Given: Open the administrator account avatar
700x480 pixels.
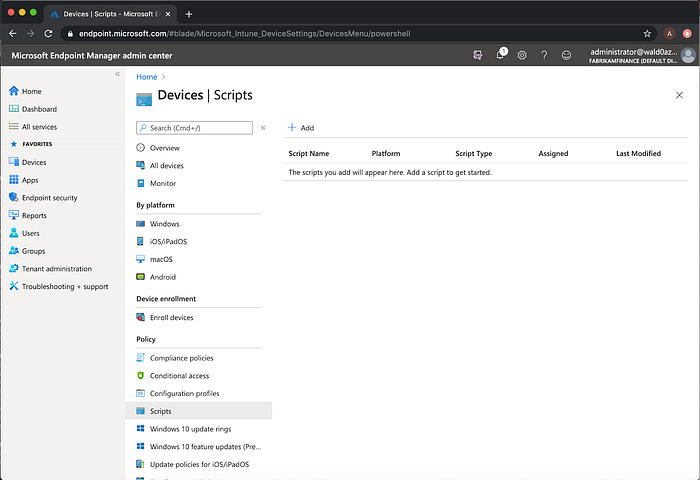Looking at the screenshot, I should pos(688,56).
